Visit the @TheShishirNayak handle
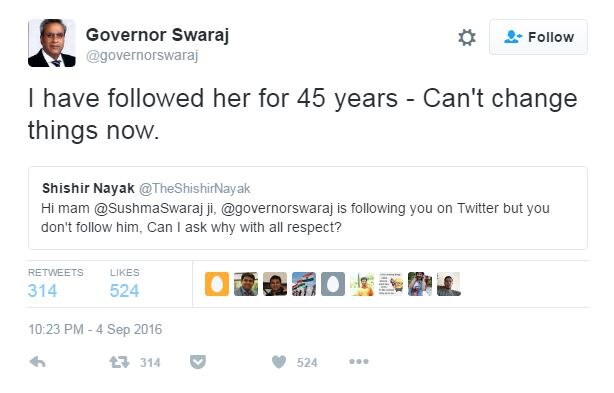 (x=195, y=189)
